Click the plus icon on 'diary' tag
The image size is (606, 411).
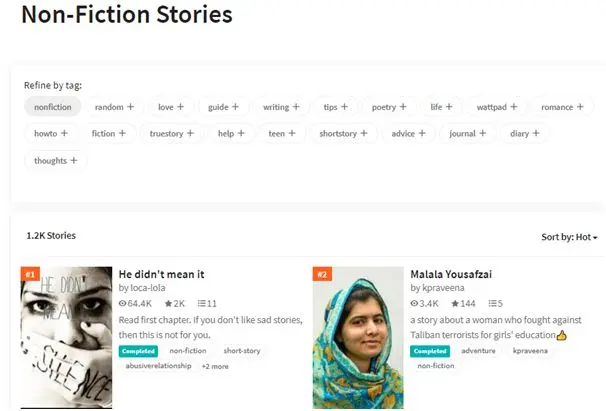click(x=536, y=133)
